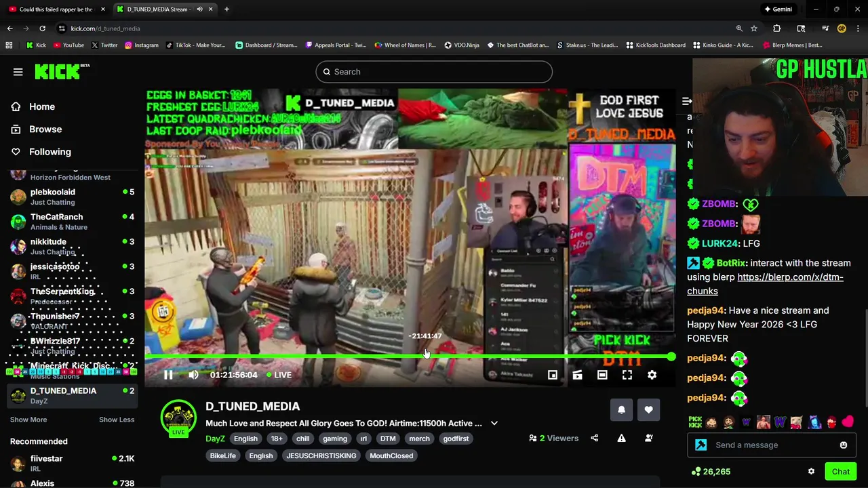Screen dimensions: 868x488
Task: Open the emoji picker in chat input
Action: pyautogui.click(x=843, y=445)
